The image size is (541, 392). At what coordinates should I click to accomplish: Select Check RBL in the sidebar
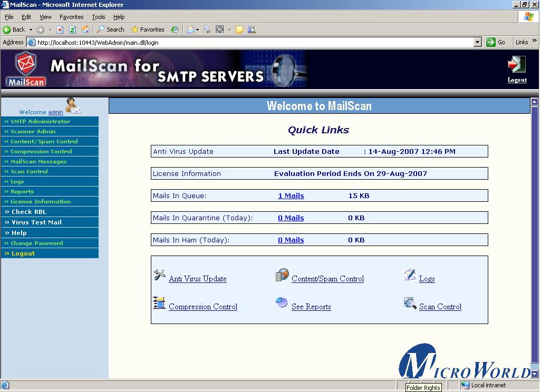tap(50, 212)
